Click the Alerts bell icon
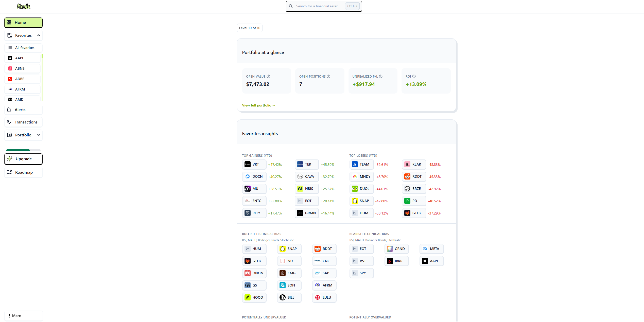Viewport: 644px width, 322px height. (9, 110)
